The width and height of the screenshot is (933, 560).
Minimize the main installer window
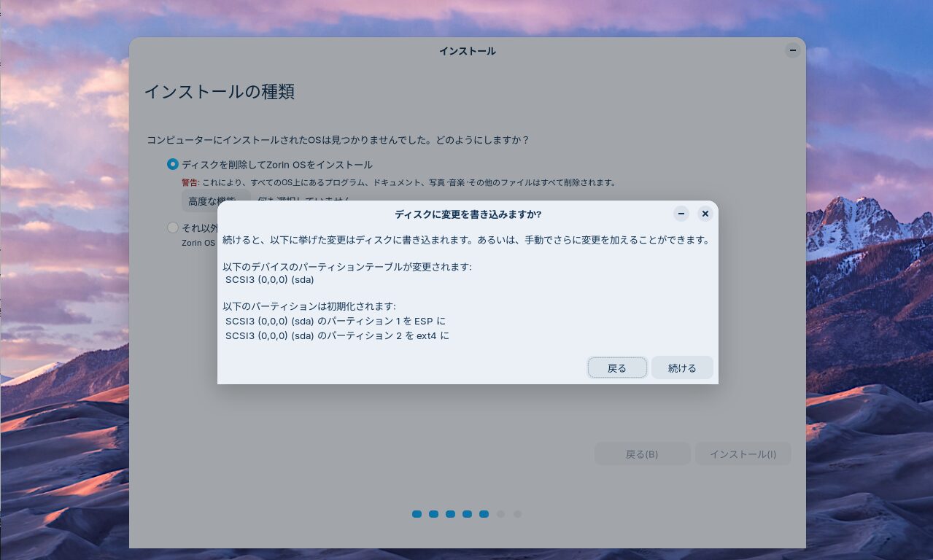[x=792, y=50]
